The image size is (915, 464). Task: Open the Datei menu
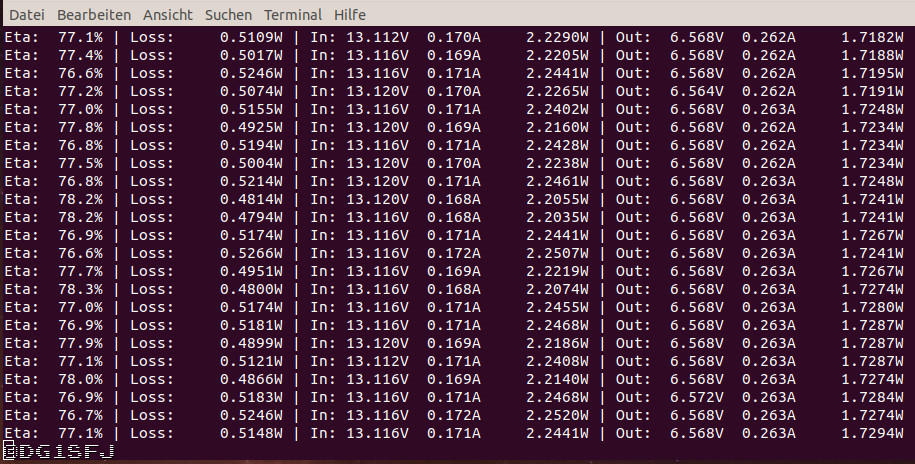click(x=27, y=15)
